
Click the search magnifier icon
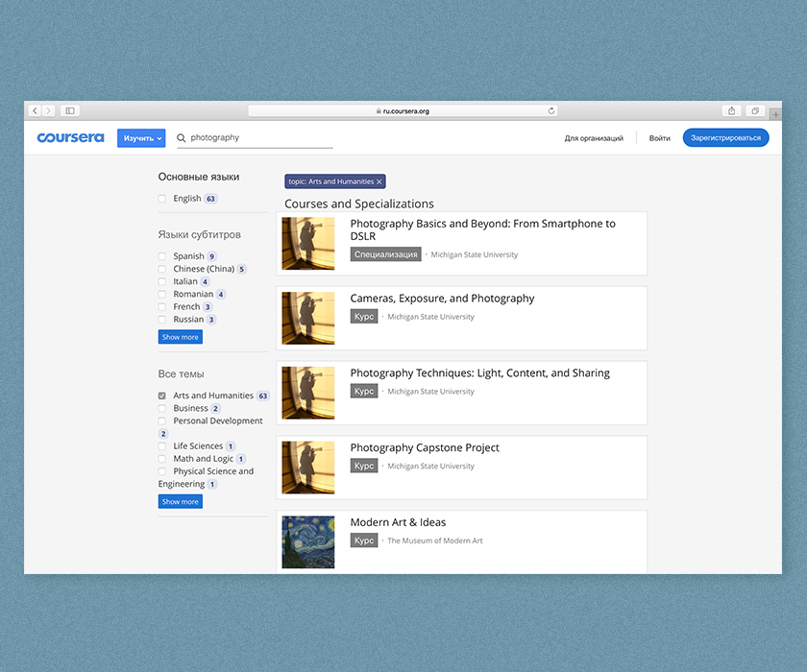tap(182, 138)
